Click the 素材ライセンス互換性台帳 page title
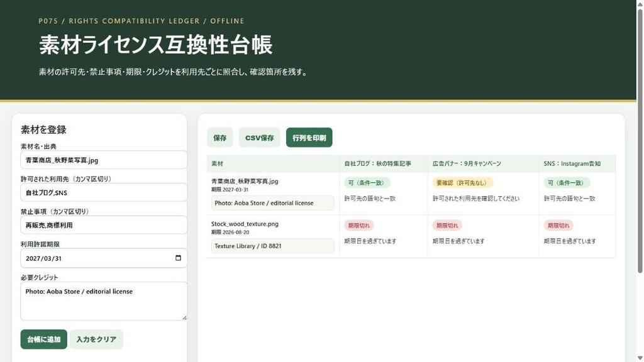 coord(156,45)
